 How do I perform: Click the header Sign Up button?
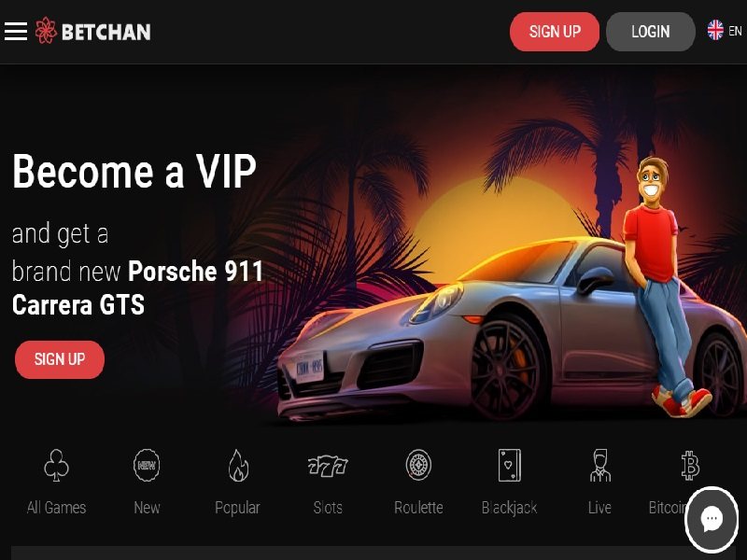click(555, 32)
